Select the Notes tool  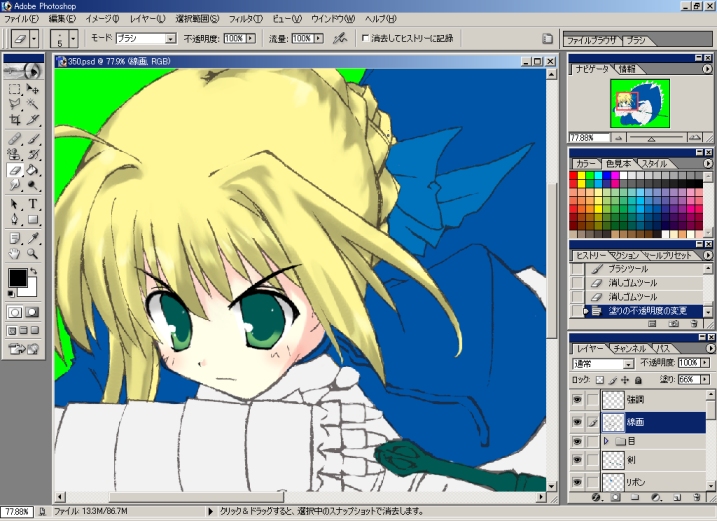[x=15, y=238]
